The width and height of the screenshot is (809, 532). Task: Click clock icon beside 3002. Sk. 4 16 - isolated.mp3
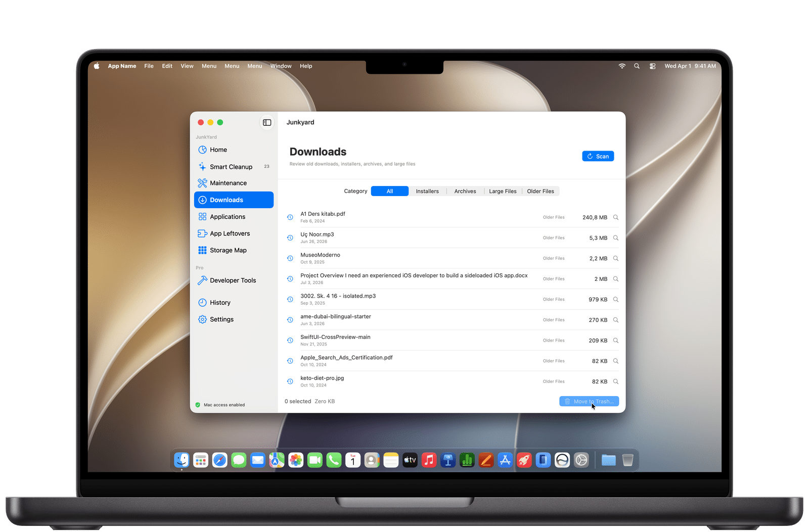tap(290, 299)
